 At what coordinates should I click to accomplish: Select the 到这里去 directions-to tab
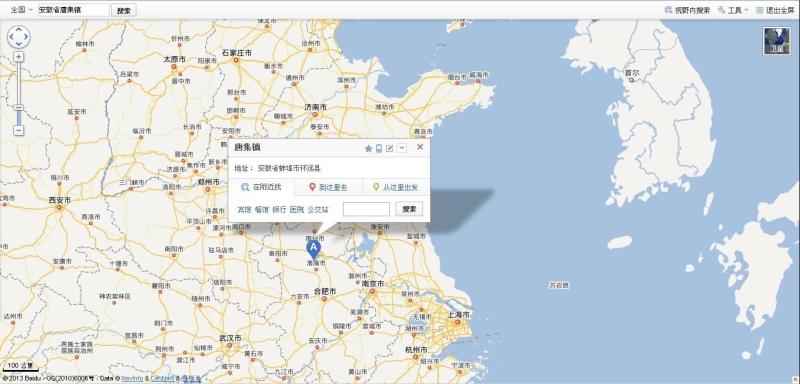pyautogui.click(x=329, y=187)
